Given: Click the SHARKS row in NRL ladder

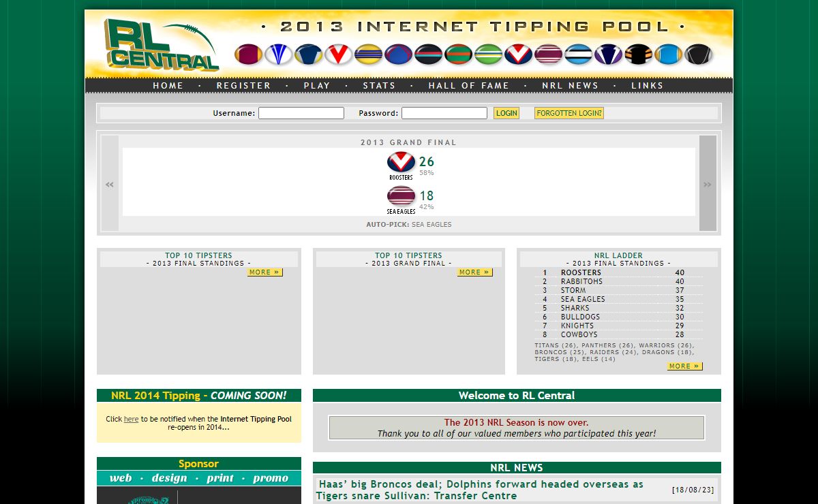Looking at the screenshot, I should click(x=619, y=308).
